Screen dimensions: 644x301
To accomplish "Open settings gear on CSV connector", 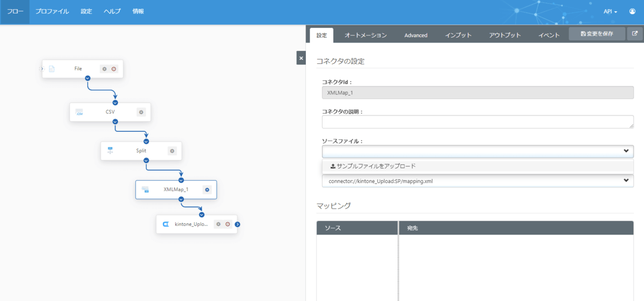I will pos(141,112).
